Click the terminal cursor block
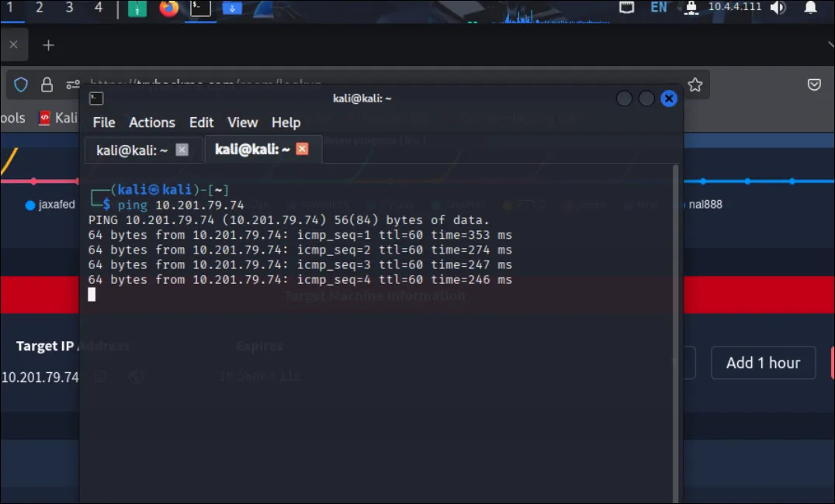Viewport: 835px width, 504px height. point(92,295)
